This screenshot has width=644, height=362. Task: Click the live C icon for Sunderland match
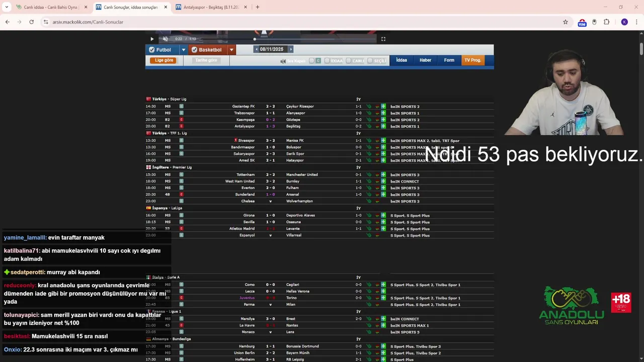point(181,194)
